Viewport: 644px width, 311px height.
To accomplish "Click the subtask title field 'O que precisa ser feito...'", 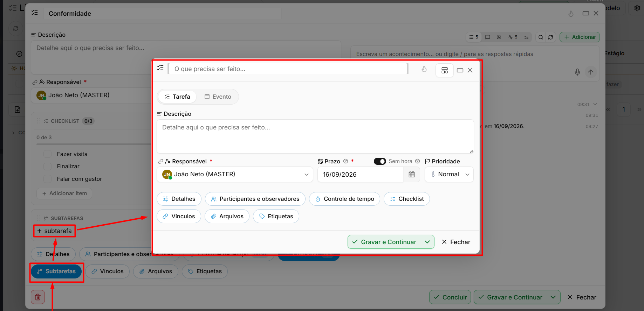I will (288, 69).
